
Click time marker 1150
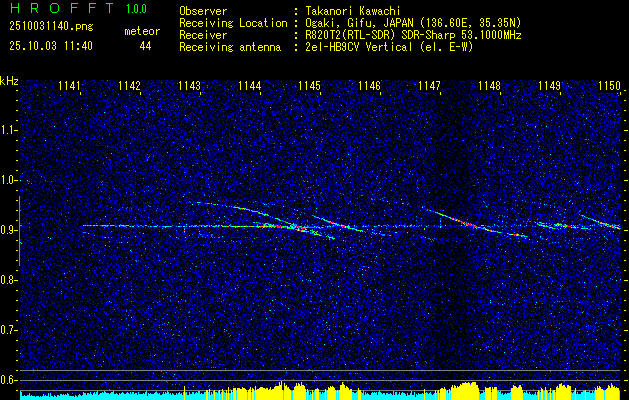609,85
